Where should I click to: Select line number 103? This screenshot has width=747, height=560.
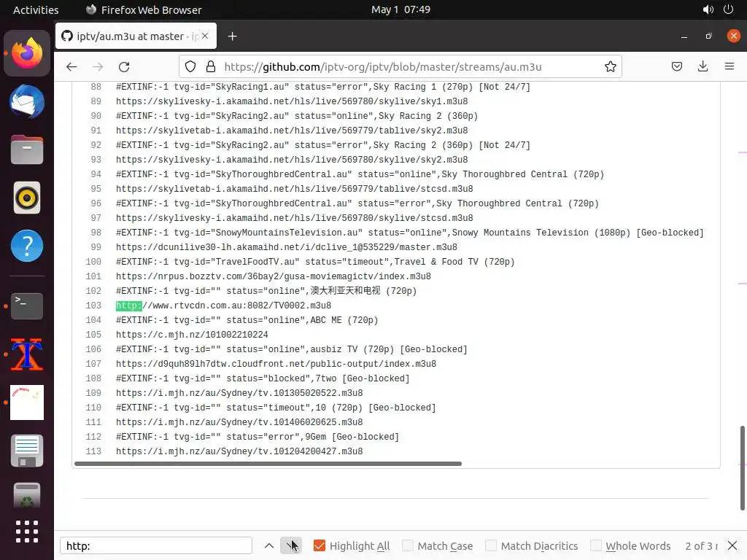point(93,306)
